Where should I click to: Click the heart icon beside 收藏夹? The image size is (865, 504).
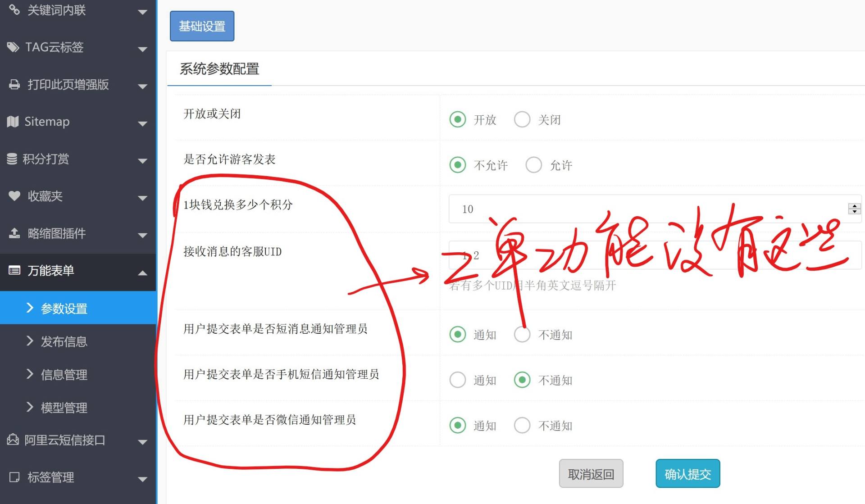pos(14,196)
